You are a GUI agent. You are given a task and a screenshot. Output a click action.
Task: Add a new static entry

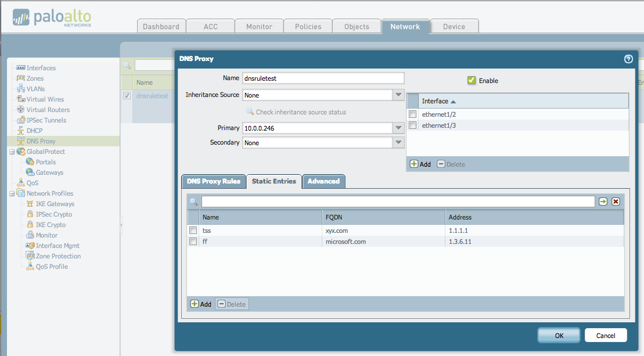(200, 304)
